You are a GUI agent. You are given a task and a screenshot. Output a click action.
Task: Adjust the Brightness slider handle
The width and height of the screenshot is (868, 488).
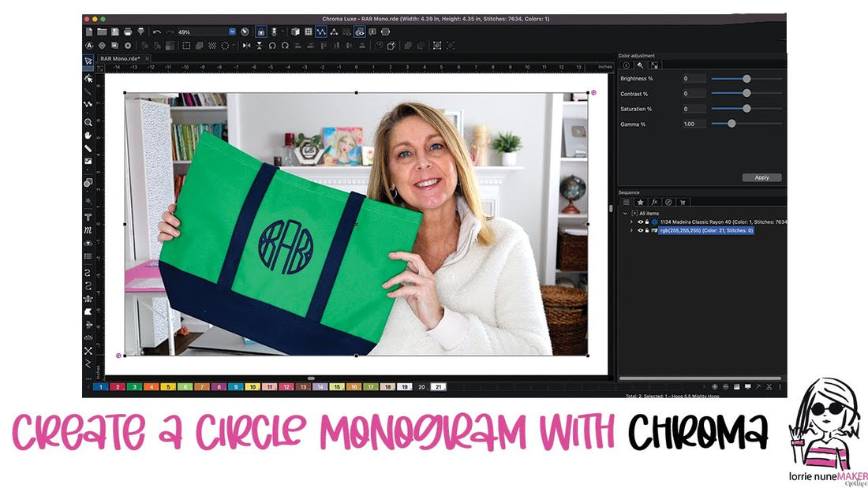[x=745, y=78]
